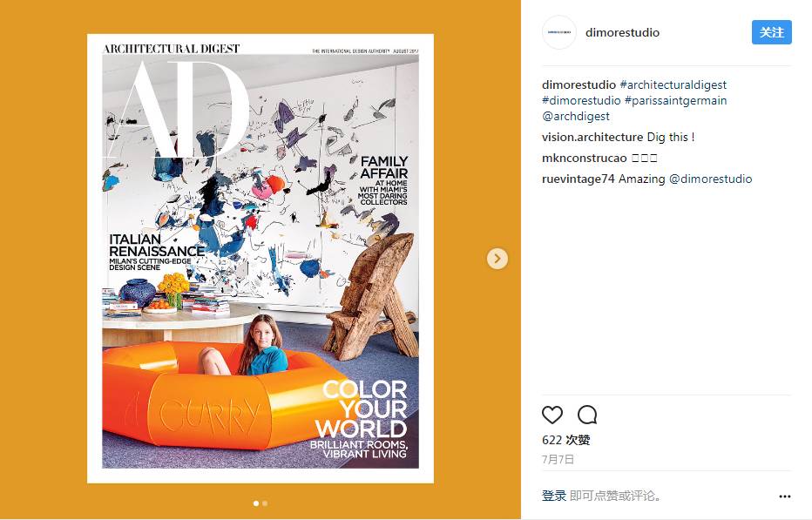Open the @archdigest mention in the caption

tap(576, 117)
